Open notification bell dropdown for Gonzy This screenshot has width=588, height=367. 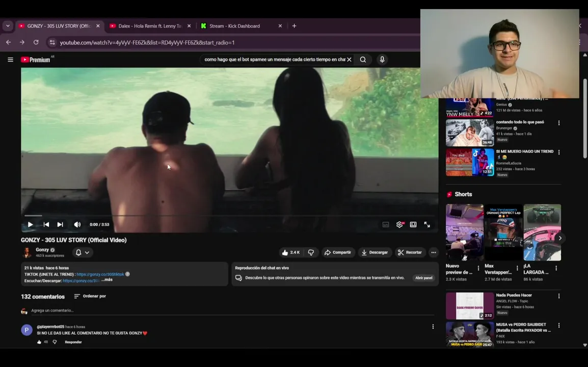[83, 252]
